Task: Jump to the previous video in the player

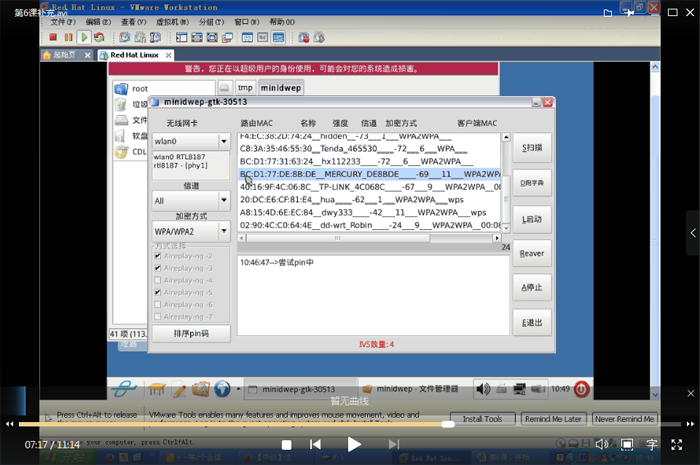Action: click(x=315, y=444)
